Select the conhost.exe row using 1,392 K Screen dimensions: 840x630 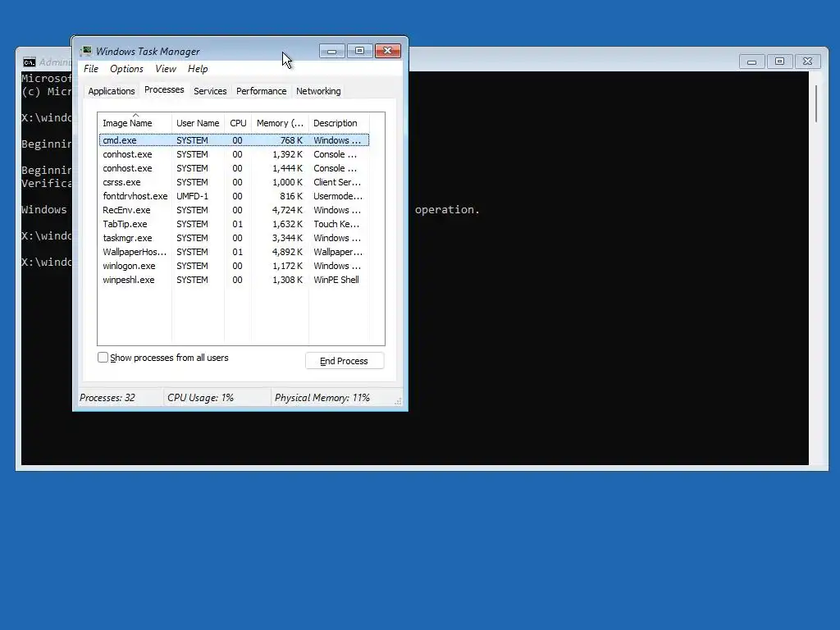[x=234, y=154]
